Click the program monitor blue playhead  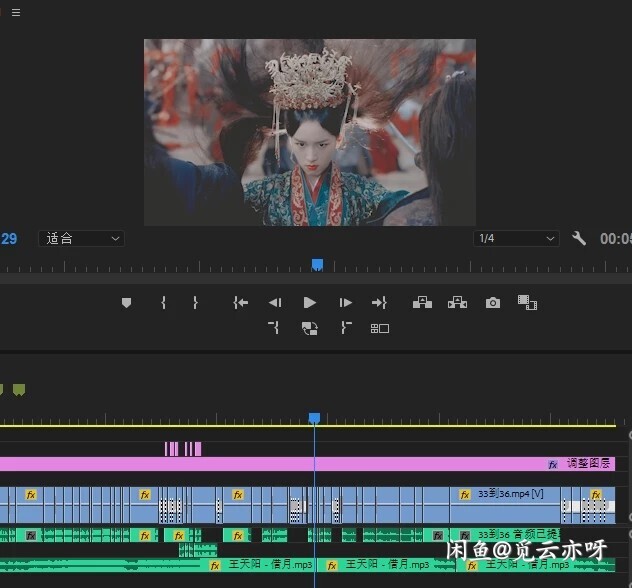[318, 265]
